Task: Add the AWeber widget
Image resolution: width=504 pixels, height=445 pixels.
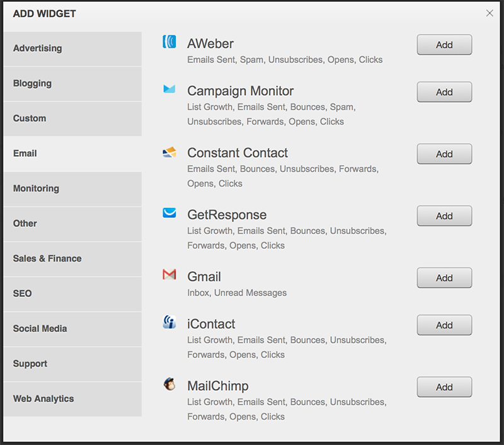Action: tap(444, 45)
